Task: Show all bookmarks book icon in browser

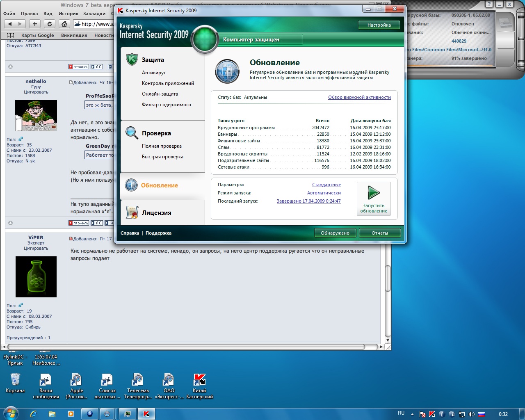Action: click(10, 35)
